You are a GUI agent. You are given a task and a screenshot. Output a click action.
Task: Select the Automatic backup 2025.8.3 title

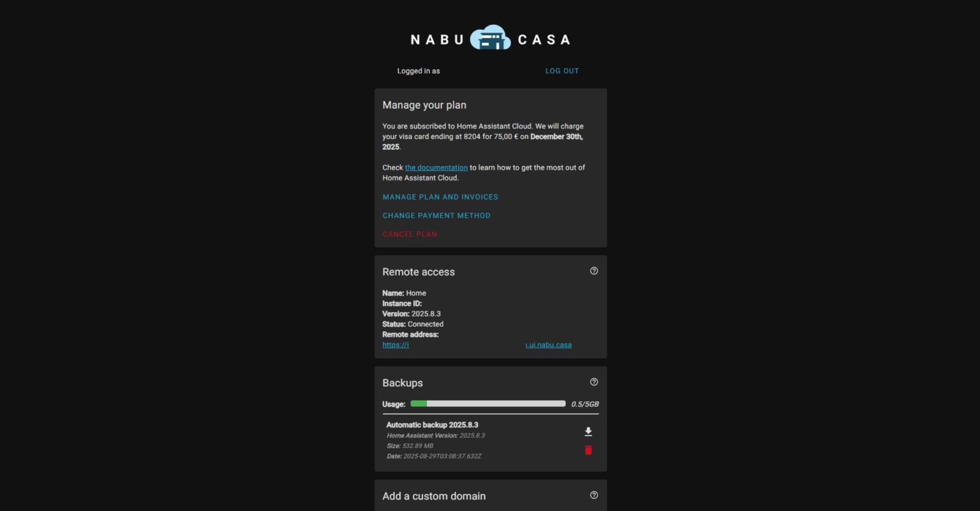(432, 425)
